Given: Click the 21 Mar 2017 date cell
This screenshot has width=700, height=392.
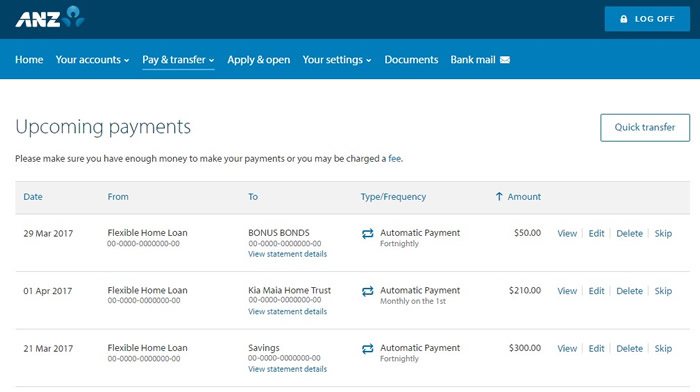Looking at the screenshot, I should pos(48,349).
